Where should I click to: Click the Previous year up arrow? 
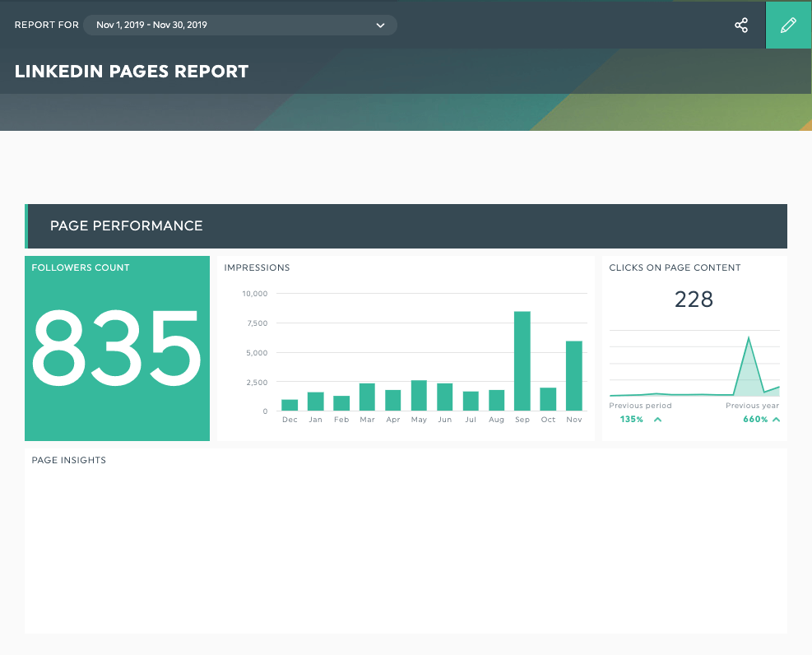pyautogui.click(x=776, y=420)
